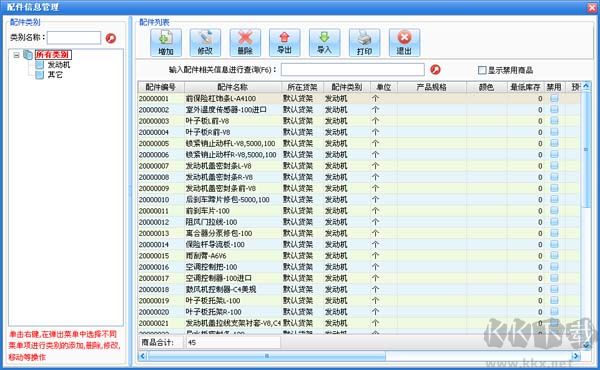Sort by 单位 column header

click(383, 87)
